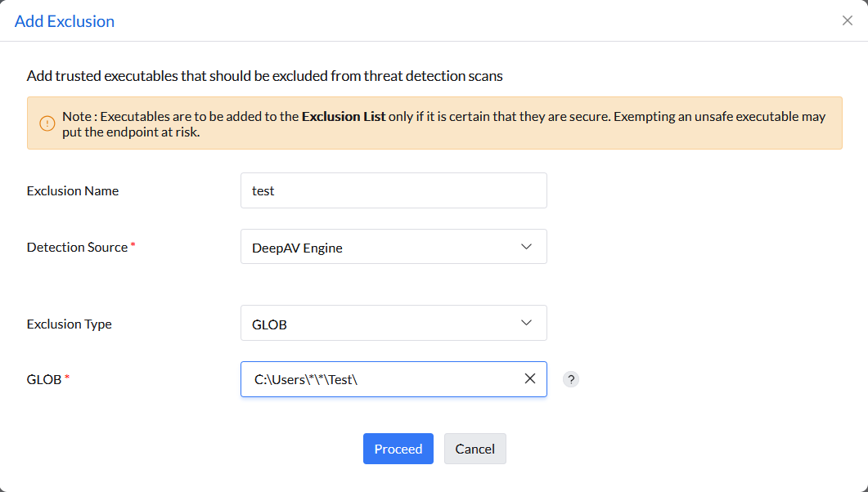Close the Add Exclusion dialog

point(848,20)
